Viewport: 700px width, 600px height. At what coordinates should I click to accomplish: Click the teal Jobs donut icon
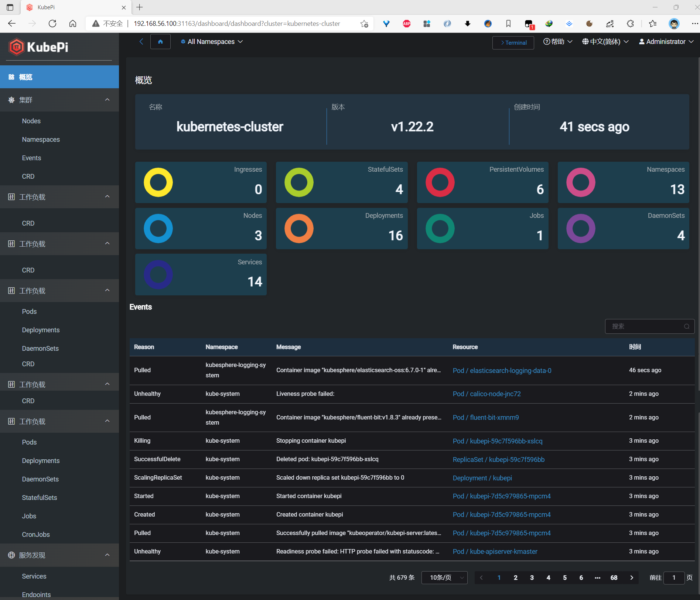point(440,229)
